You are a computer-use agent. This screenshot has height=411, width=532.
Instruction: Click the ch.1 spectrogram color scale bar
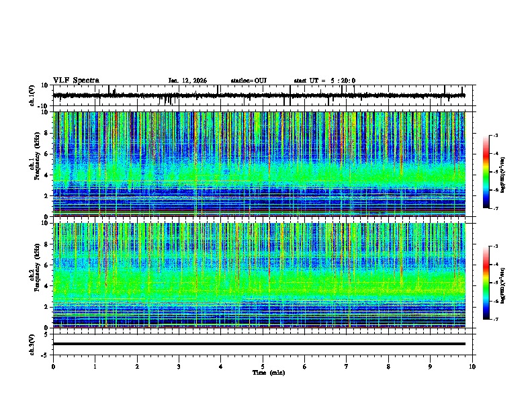[486, 172]
